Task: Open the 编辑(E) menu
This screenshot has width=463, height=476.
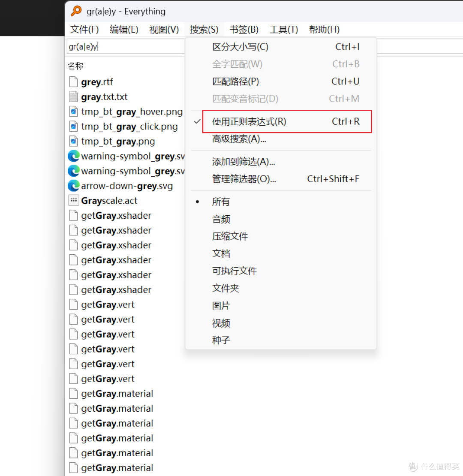Action: coord(124,30)
